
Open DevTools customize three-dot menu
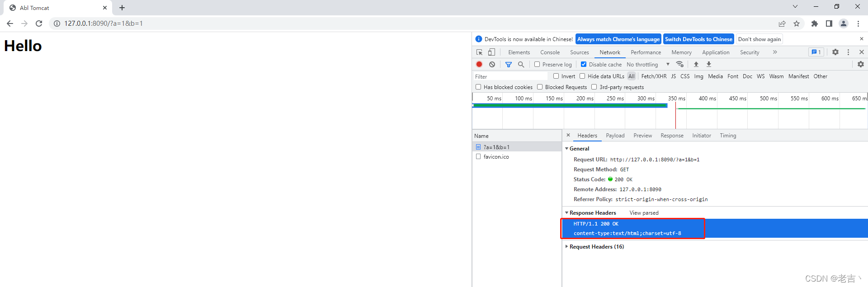[x=848, y=52]
